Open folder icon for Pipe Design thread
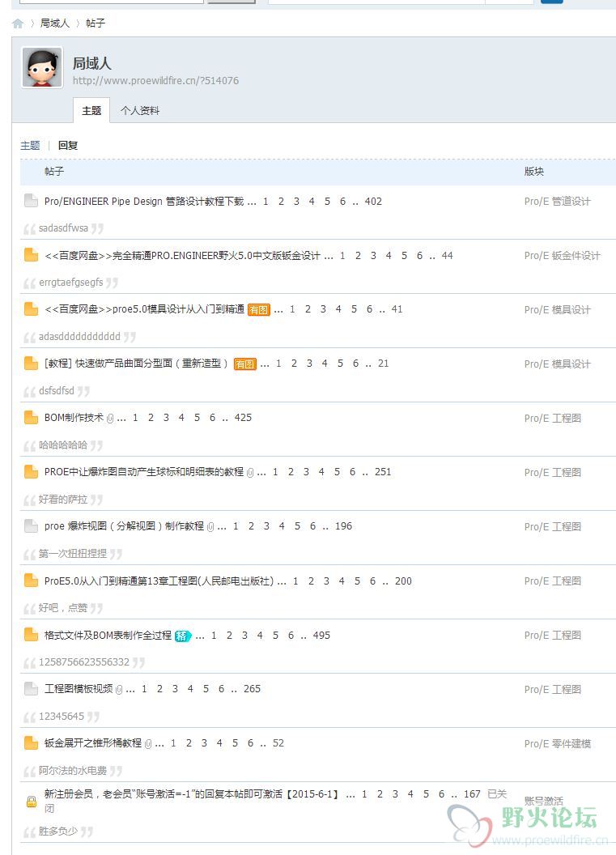Image resolution: width=616 pixels, height=855 pixels. [31, 201]
